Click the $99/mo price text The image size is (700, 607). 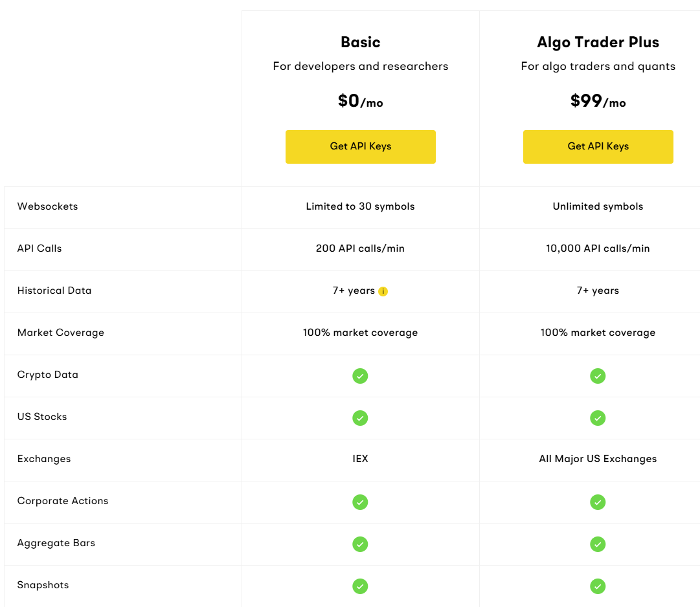coord(598,101)
